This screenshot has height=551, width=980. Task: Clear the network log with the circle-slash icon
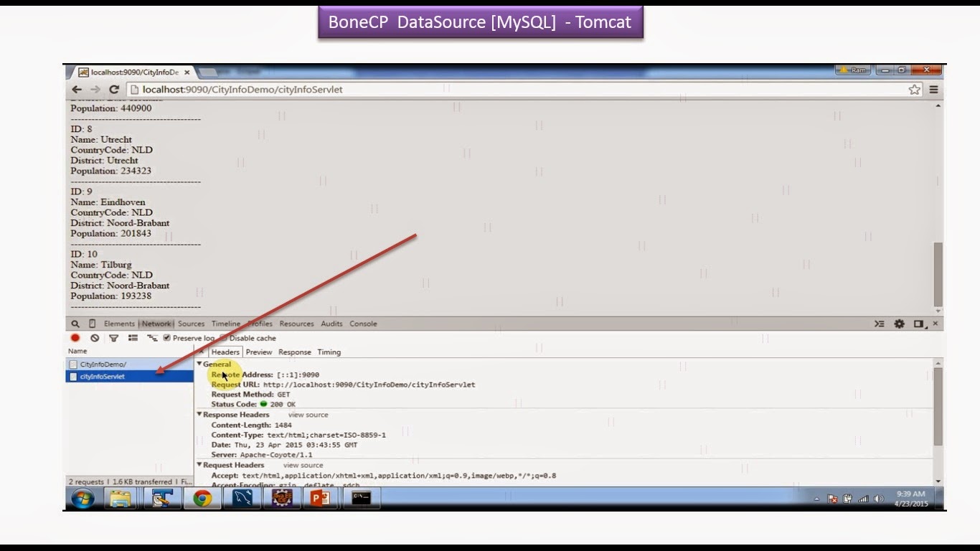(95, 338)
